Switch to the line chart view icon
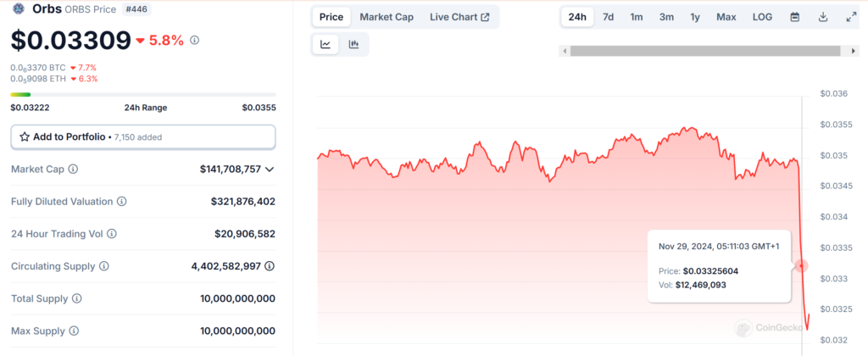The width and height of the screenshot is (868, 356). (x=325, y=45)
